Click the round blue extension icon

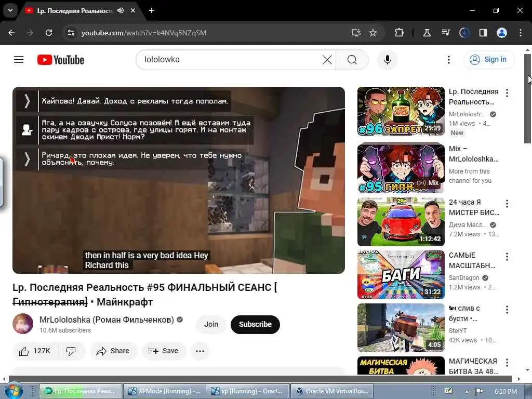click(464, 33)
